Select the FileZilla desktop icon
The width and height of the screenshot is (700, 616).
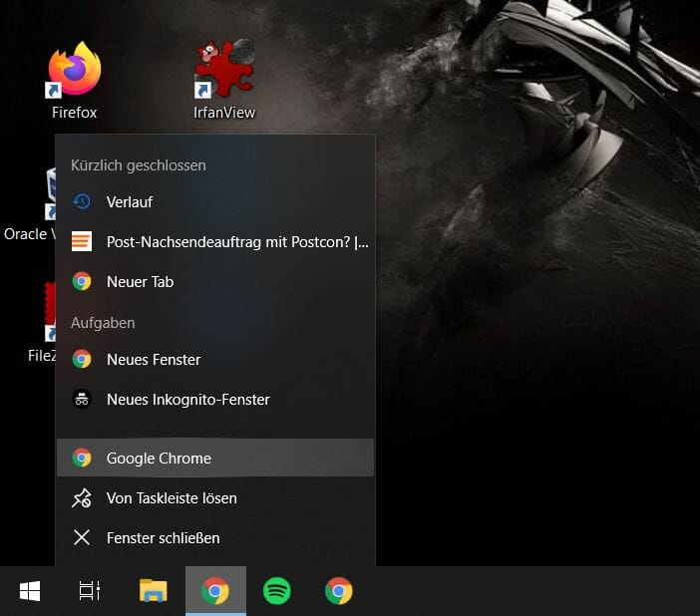[x=42, y=323]
